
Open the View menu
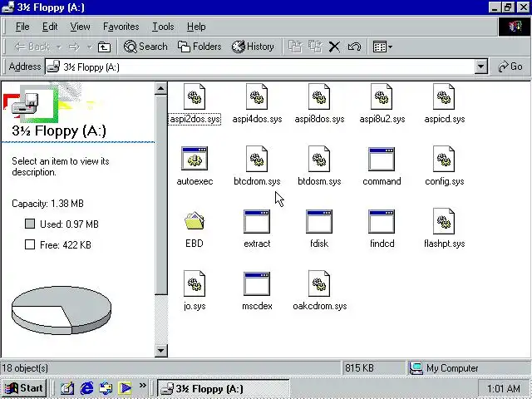80,27
